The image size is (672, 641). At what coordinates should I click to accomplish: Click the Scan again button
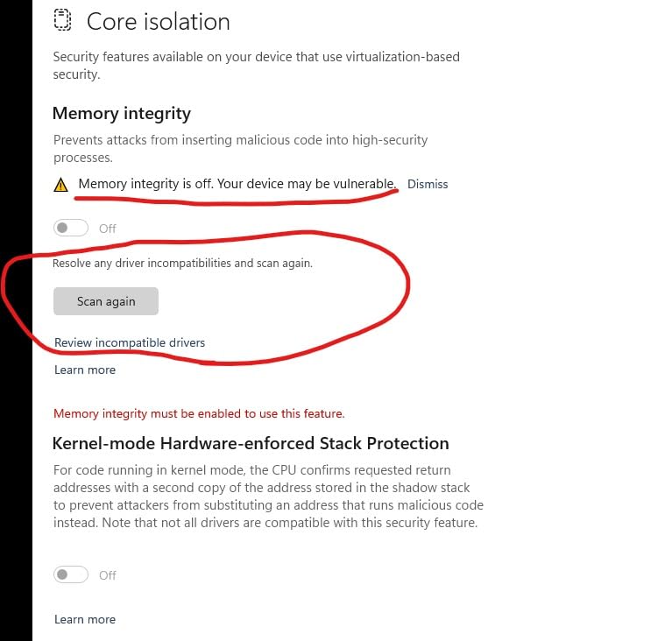[x=106, y=301]
